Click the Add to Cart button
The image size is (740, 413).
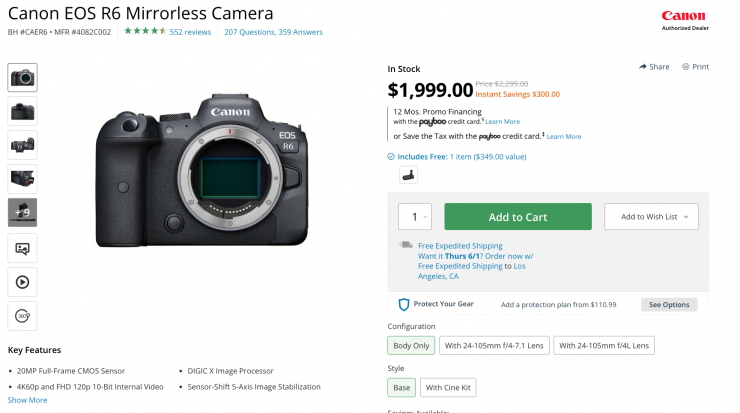tap(517, 217)
